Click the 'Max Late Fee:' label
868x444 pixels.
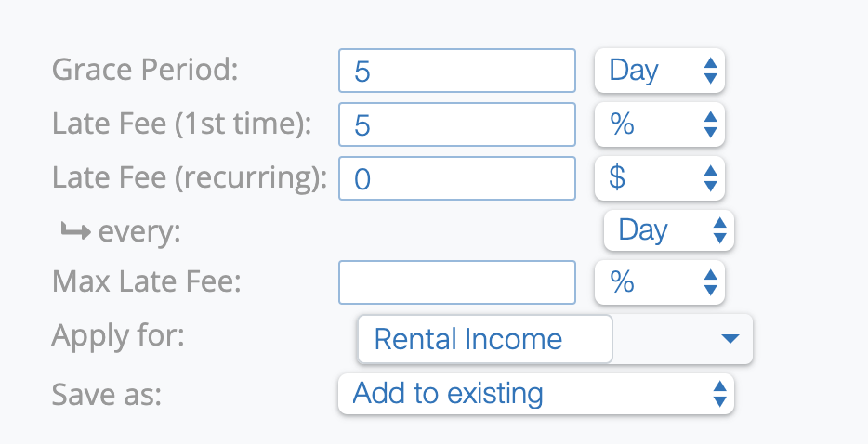147,281
